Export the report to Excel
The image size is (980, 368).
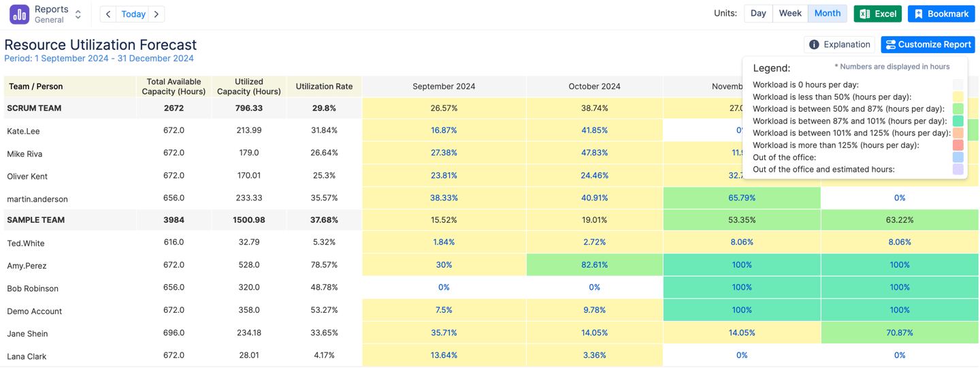pos(877,14)
